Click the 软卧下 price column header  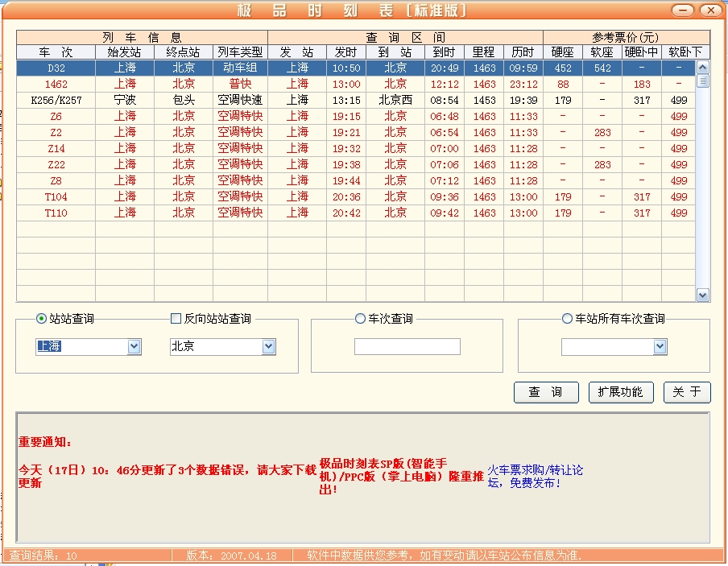click(x=685, y=52)
